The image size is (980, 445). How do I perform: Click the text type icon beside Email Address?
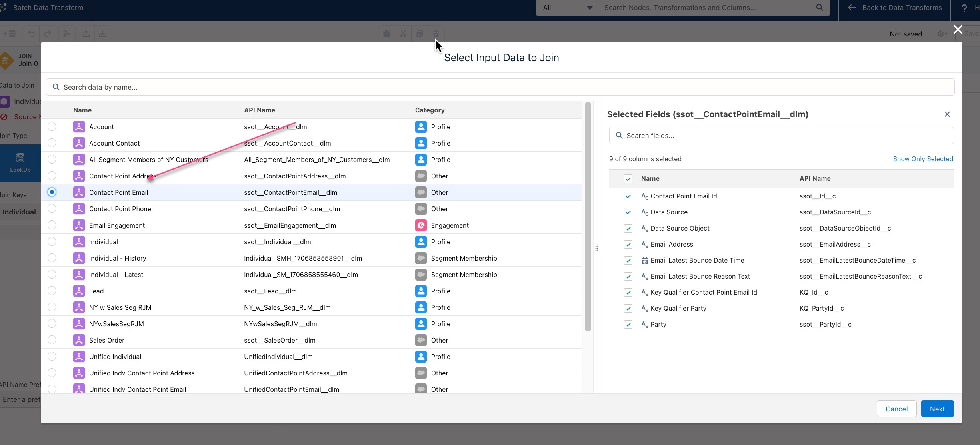(x=644, y=245)
